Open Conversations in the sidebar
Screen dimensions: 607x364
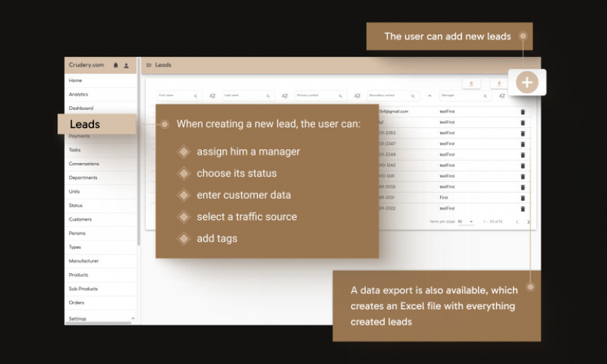101,164
